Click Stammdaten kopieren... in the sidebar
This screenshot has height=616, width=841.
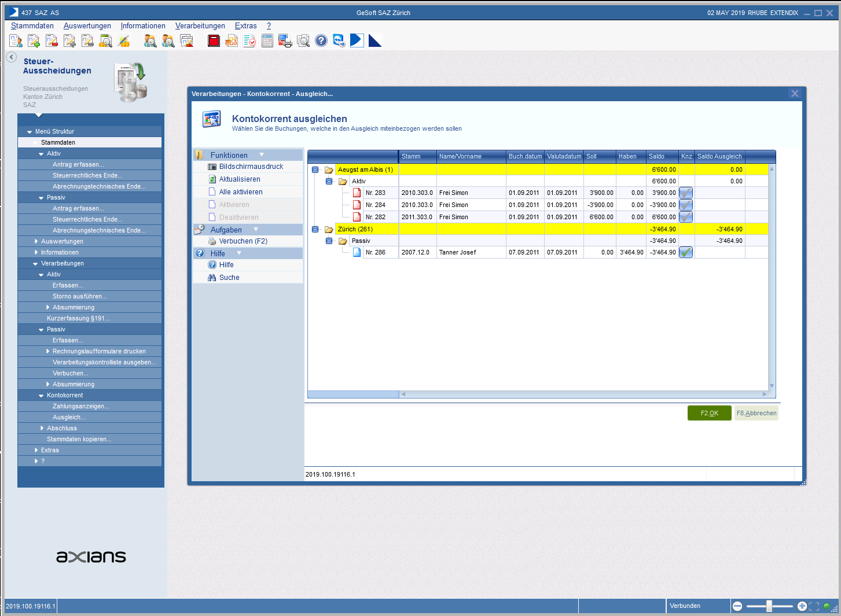pos(79,439)
